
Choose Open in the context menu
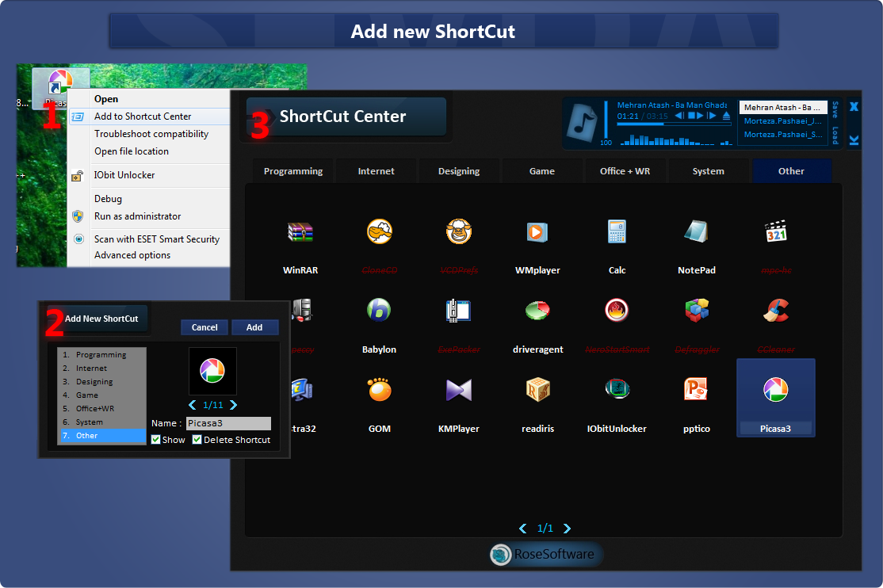click(x=149, y=99)
